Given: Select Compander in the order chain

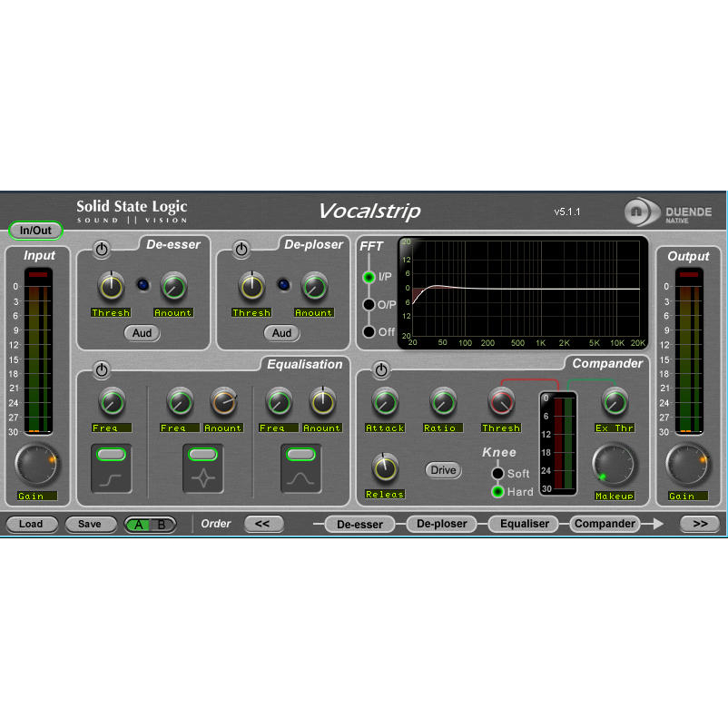Looking at the screenshot, I should point(605,524).
